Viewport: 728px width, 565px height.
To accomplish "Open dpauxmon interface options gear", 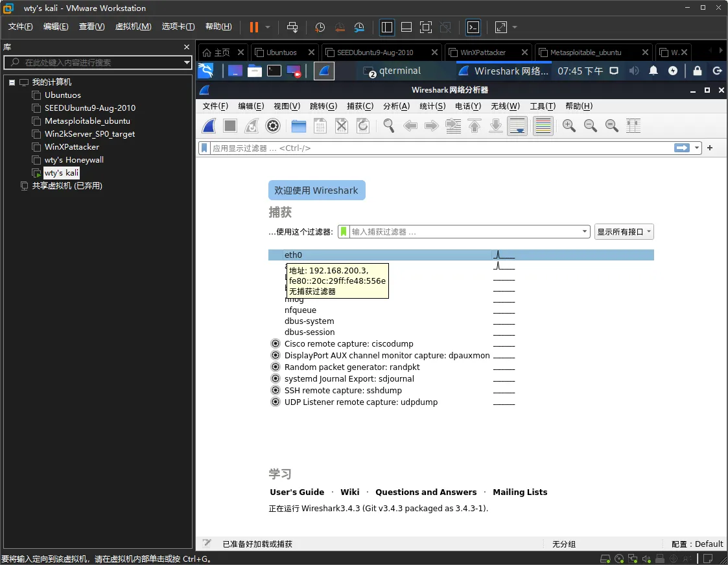I will click(276, 355).
